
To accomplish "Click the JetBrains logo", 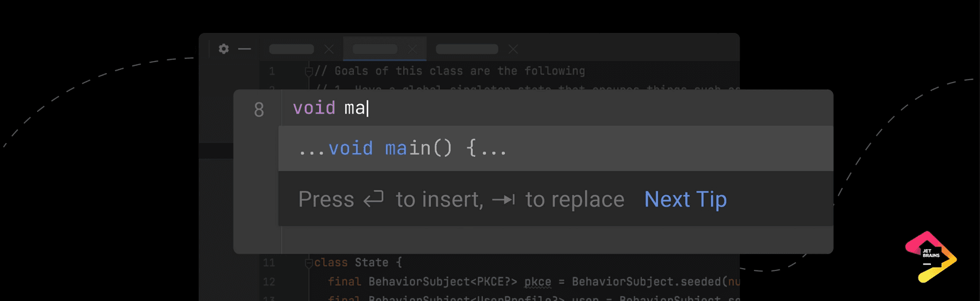I will 930,257.
